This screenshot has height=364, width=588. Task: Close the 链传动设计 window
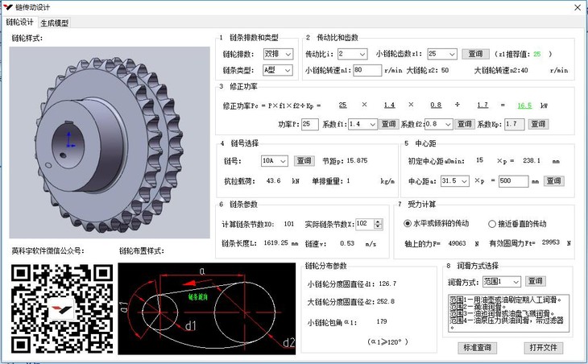click(x=578, y=7)
